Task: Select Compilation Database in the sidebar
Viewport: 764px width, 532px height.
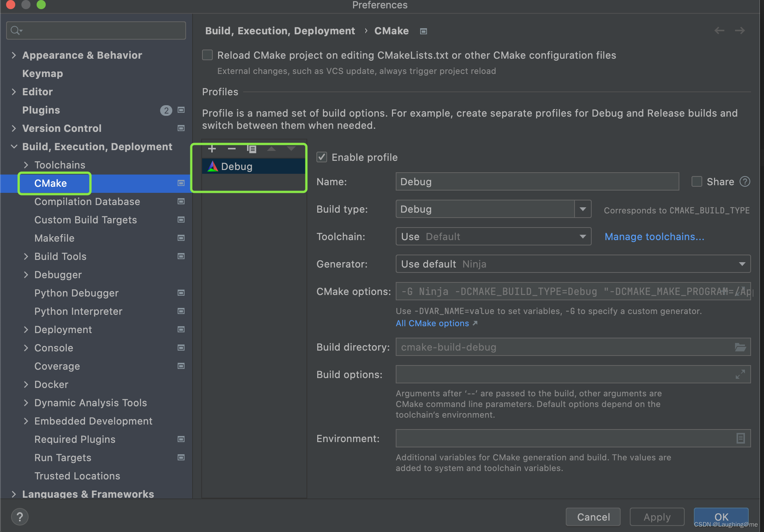Action: click(x=87, y=201)
